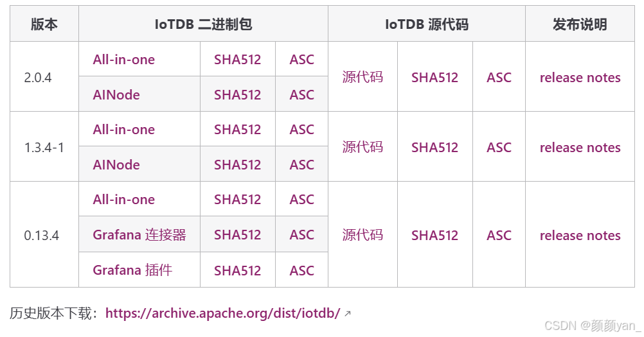Download 源代码 for version 0.13.4
This screenshot has height=337, width=644.
[x=362, y=235]
